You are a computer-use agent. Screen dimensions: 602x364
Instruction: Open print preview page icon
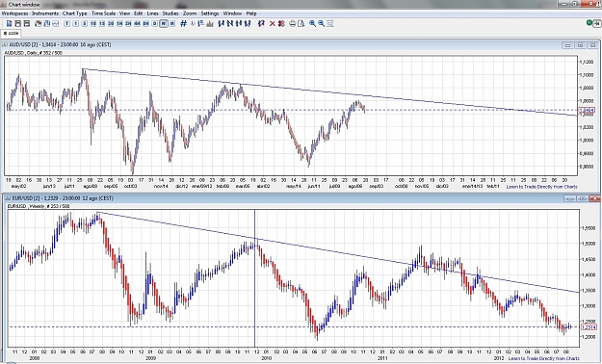tap(301, 24)
